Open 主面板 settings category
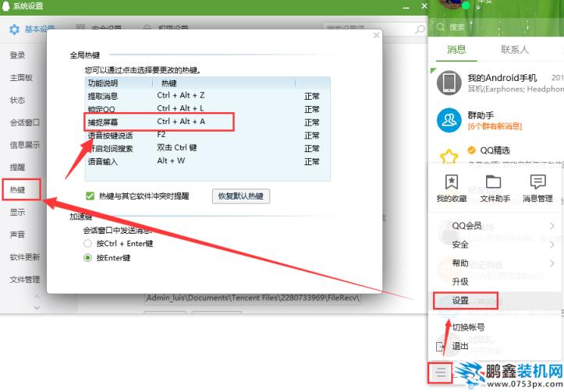The width and height of the screenshot is (564, 392). coord(21,77)
